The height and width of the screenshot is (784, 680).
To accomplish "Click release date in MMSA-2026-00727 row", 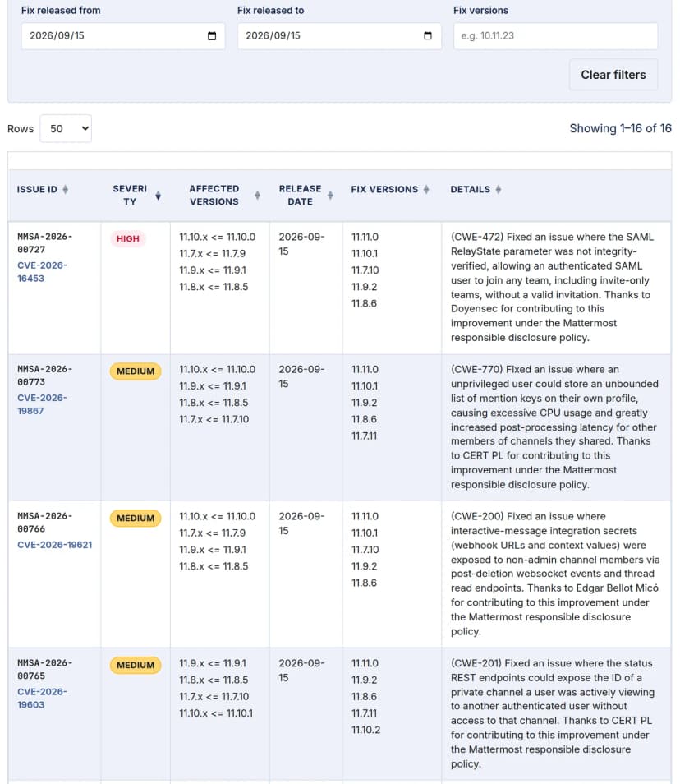I will click(x=301, y=244).
